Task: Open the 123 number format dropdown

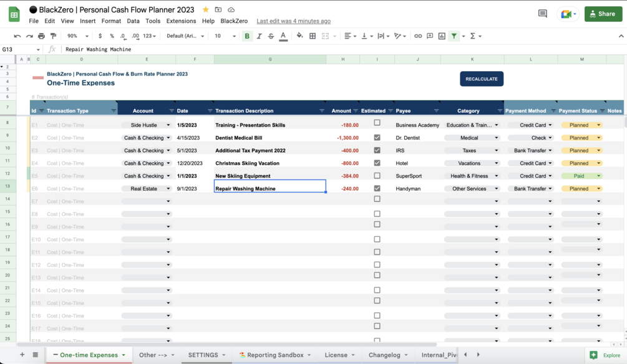Action: pyautogui.click(x=149, y=36)
